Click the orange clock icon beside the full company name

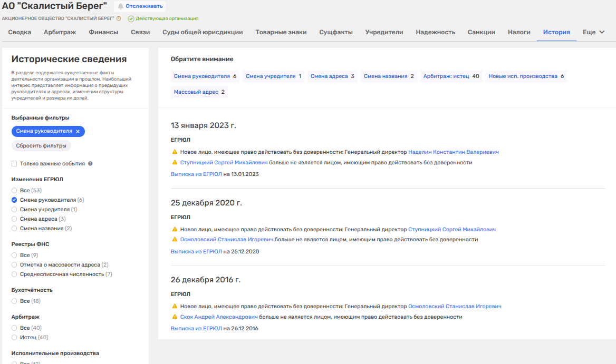pos(119,18)
